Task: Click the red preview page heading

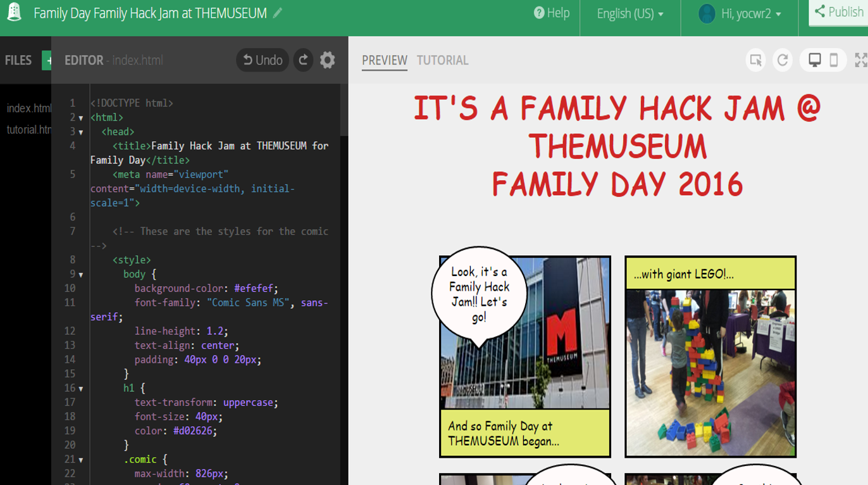Action: (617, 146)
